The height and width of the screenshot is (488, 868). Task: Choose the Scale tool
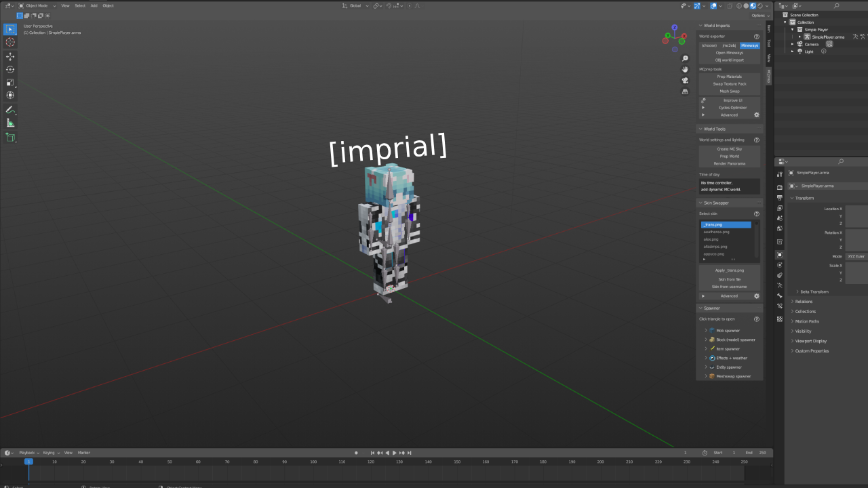click(10, 82)
